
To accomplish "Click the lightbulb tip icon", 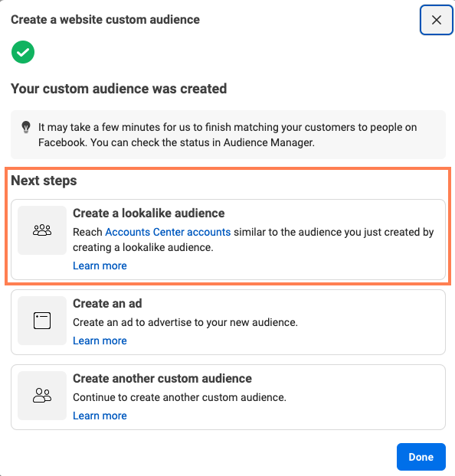I will (26, 127).
